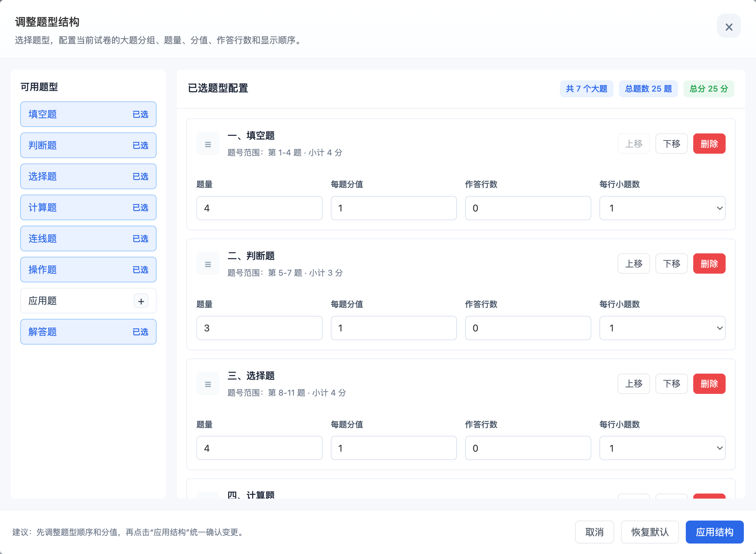This screenshot has width=756, height=554.
Task: Focus 作答行数 field of 填空题
Action: point(528,208)
